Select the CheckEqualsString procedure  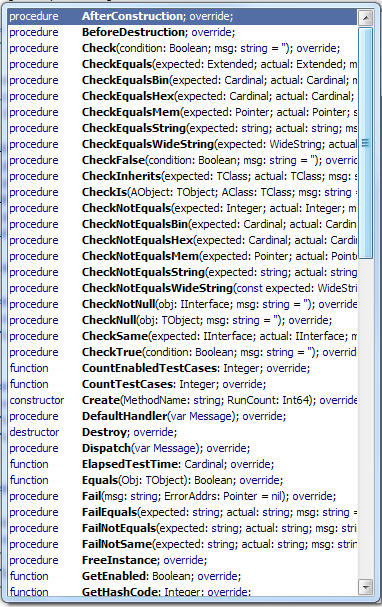tap(182, 128)
